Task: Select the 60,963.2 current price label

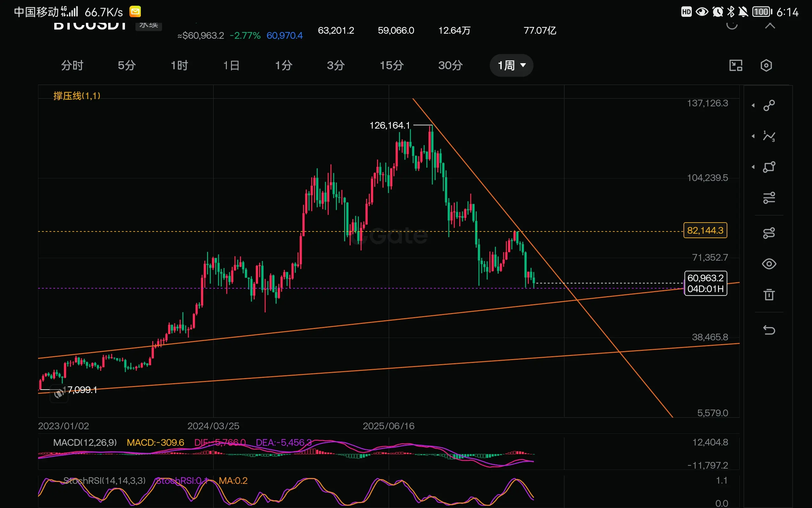Action: point(706,283)
